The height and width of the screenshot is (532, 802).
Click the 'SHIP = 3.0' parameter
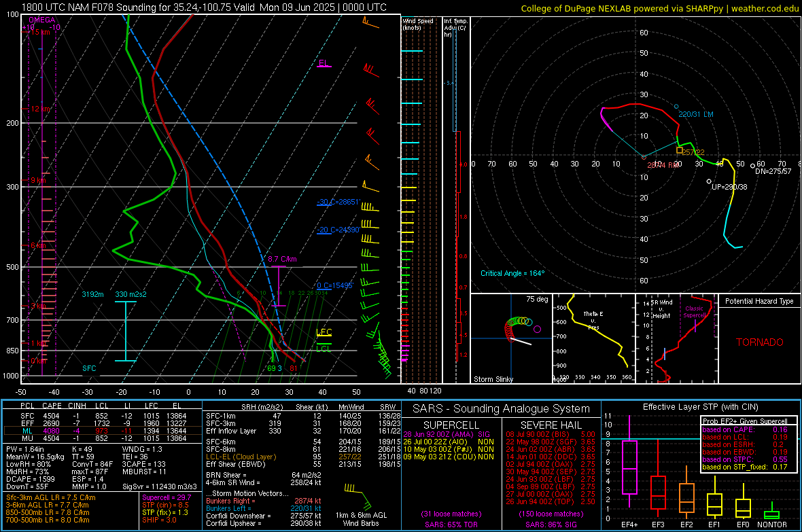click(x=159, y=520)
